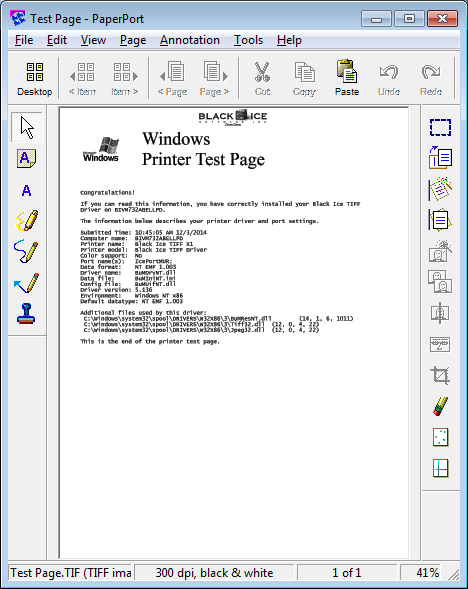The width and height of the screenshot is (468, 589).
Task: Open the Page menu
Action: 133,40
